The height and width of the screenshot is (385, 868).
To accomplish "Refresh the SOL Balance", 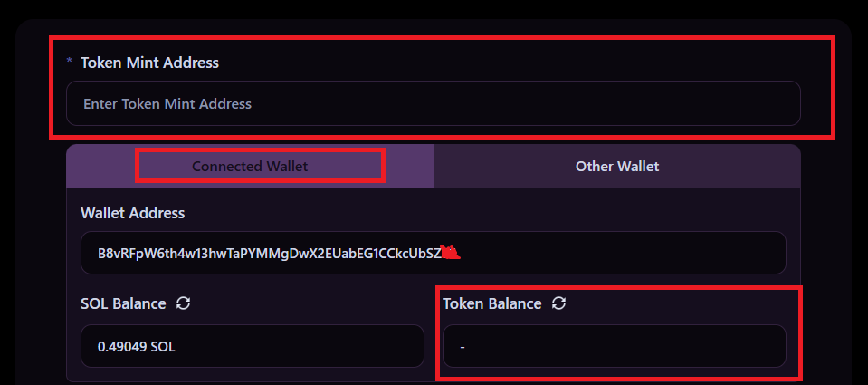I will 184,303.
